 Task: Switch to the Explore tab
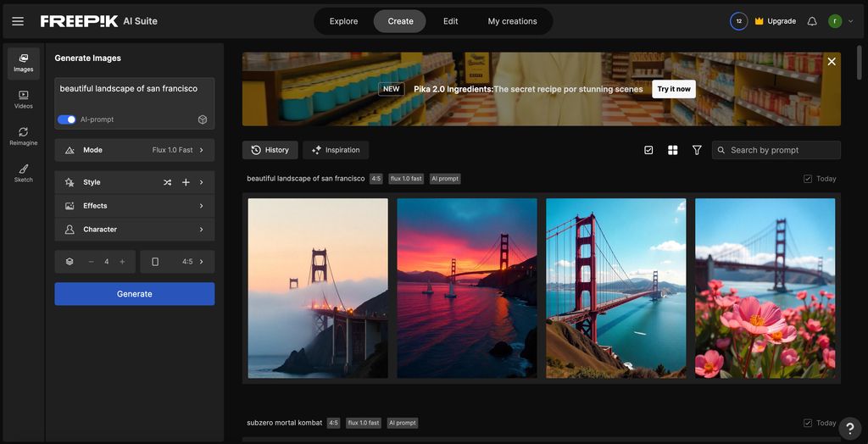point(343,21)
